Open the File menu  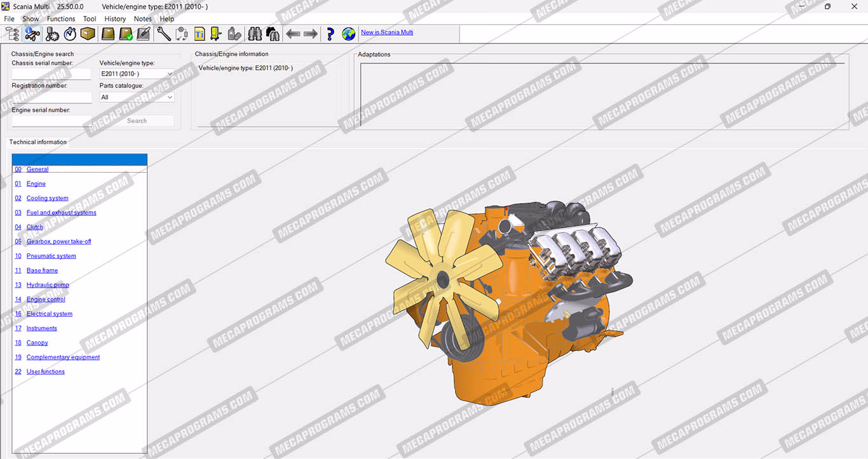click(x=10, y=19)
